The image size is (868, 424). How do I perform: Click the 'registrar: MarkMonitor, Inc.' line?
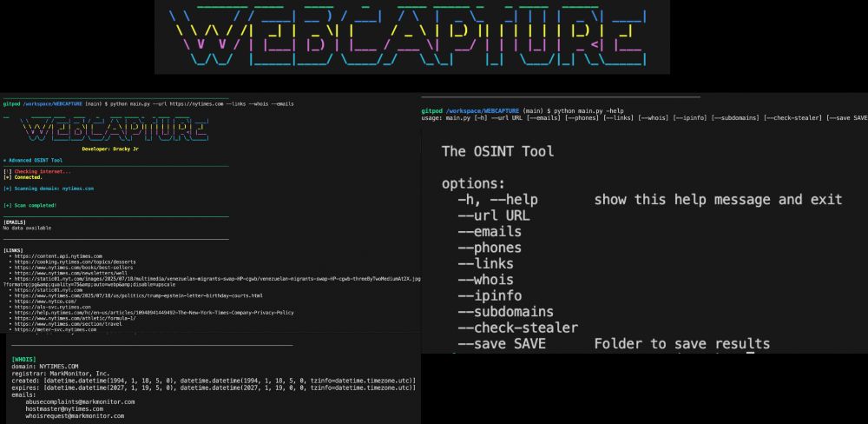pyautogui.click(x=61, y=374)
